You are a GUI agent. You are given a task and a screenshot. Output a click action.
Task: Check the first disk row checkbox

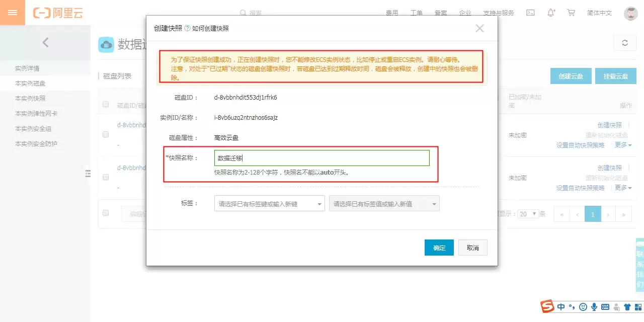coord(106,134)
